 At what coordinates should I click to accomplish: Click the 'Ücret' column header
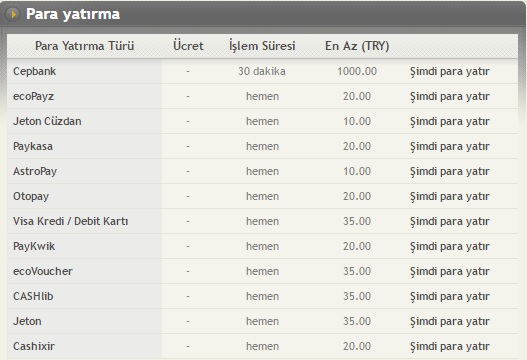[x=188, y=46]
